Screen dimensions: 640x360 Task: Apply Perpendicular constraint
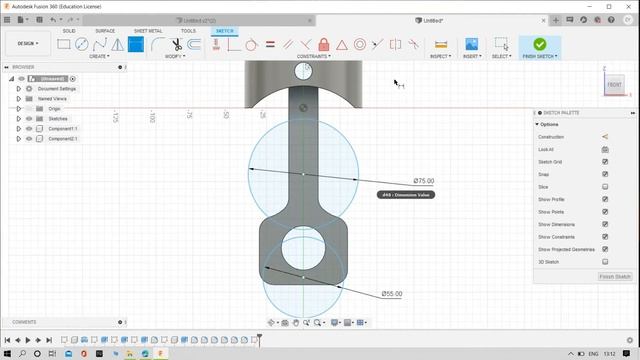(306, 44)
